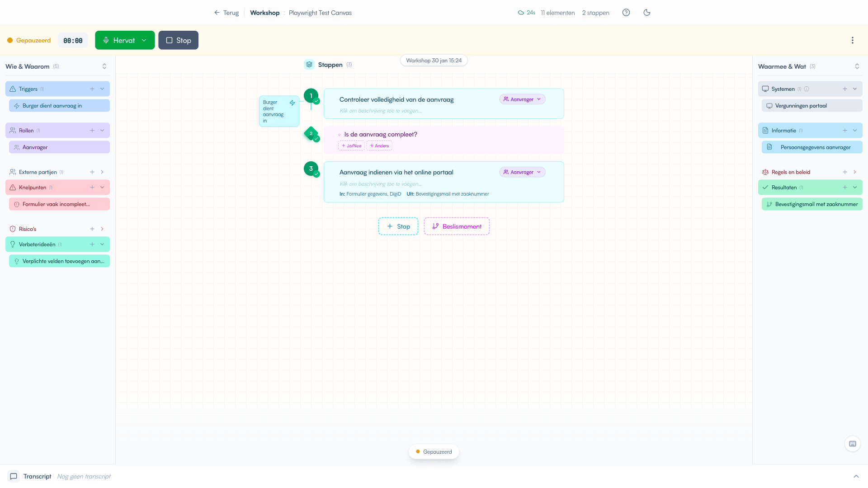Open the three-dot options menu

[x=853, y=40]
